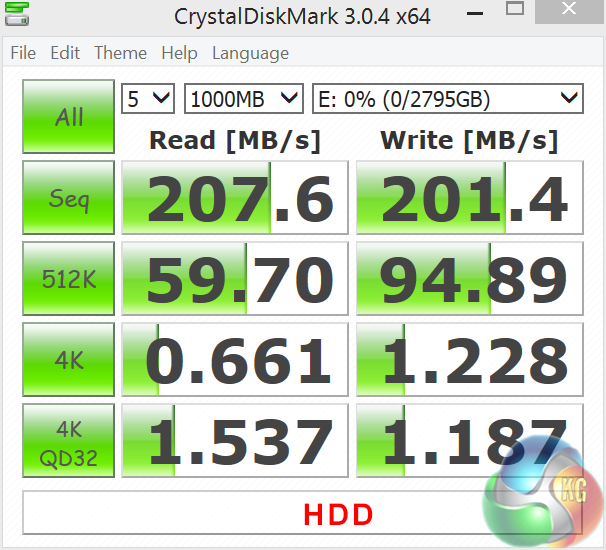Select the Seq read result 207.6
Image resolution: width=606 pixels, height=550 pixels.
[235, 198]
